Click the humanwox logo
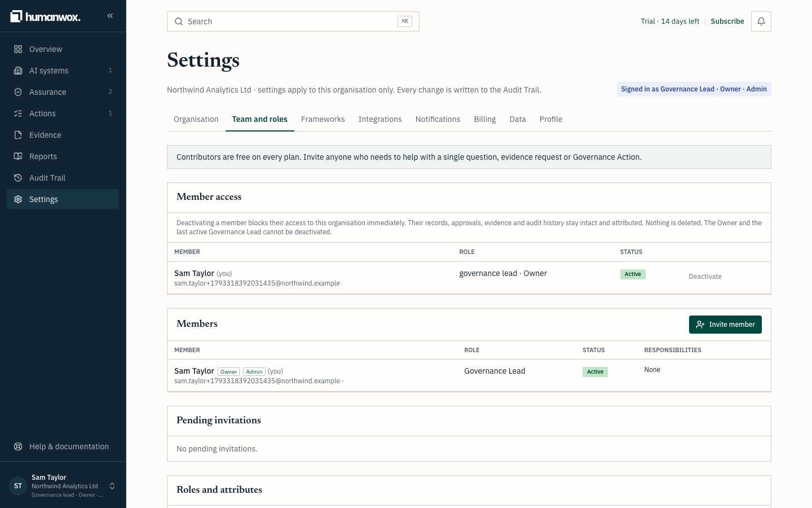The image size is (812, 508). pos(45,16)
